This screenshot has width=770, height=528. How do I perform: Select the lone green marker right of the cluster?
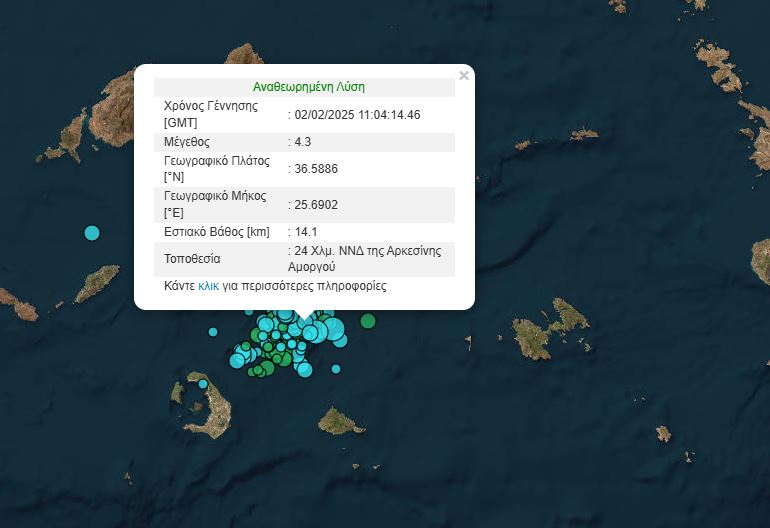click(368, 321)
